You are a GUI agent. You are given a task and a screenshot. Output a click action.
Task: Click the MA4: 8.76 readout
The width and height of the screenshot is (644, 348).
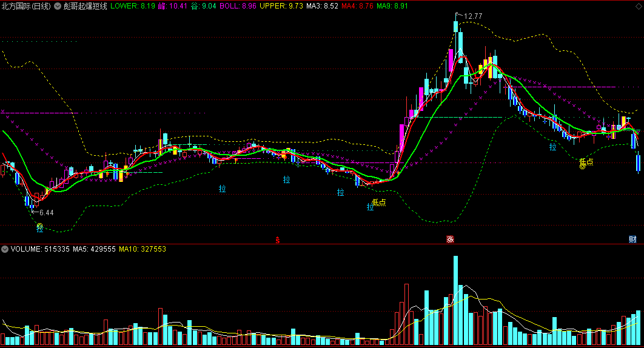click(x=357, y=6)
